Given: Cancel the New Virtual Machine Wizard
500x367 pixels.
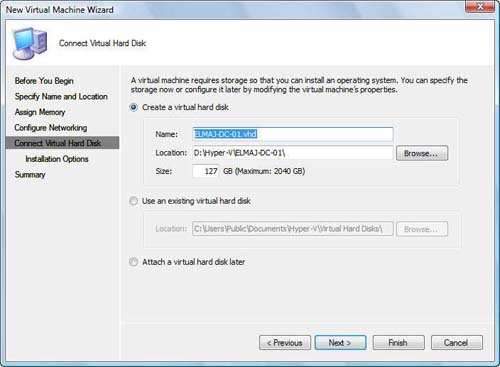Looking at the screenshot, I should (457, 343).
